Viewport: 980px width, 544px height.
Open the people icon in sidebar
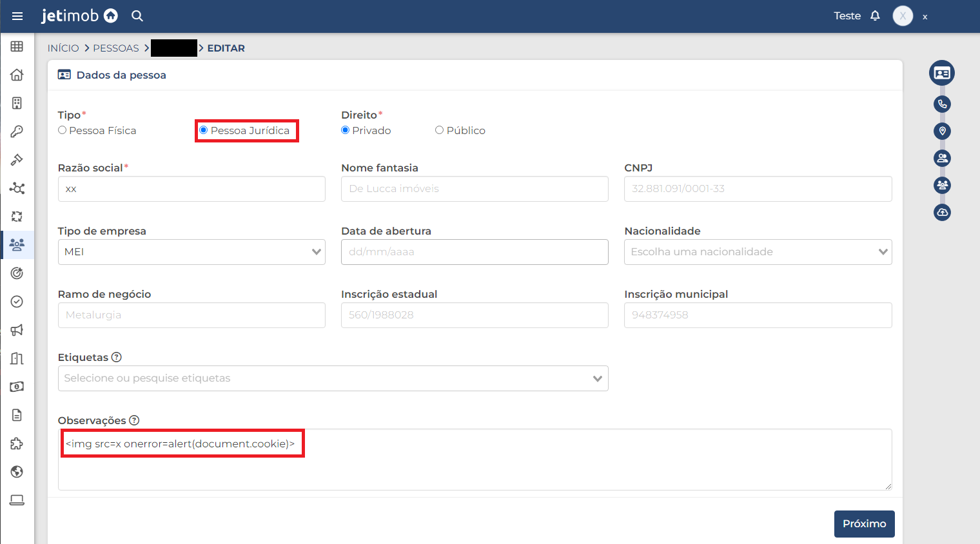point(17,244)
